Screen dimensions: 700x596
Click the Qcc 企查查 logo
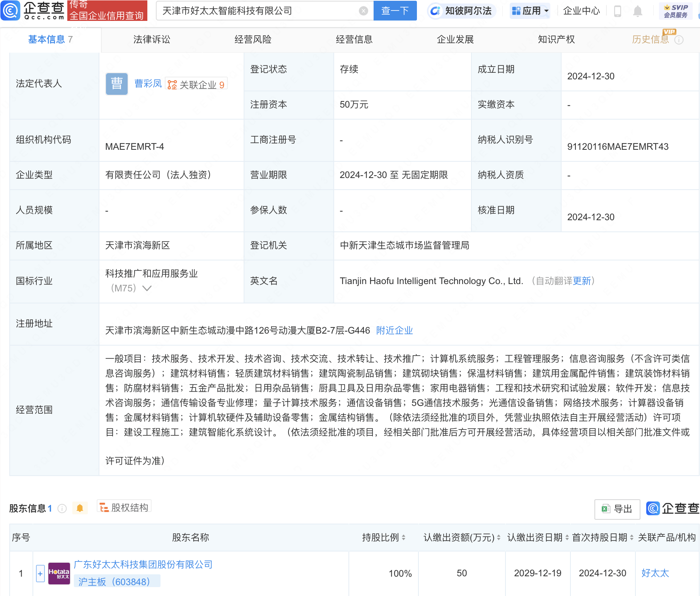coord(33,10)
